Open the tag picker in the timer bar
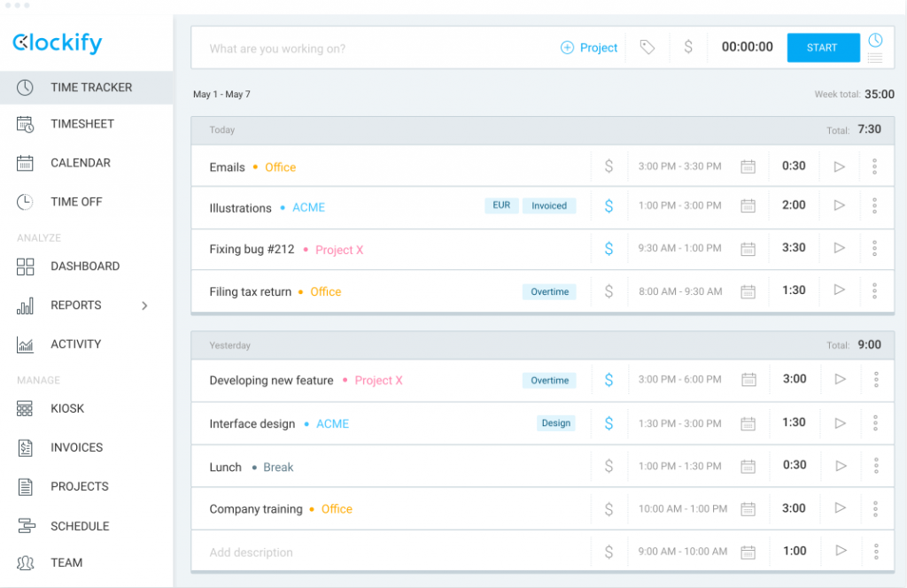 647,48
